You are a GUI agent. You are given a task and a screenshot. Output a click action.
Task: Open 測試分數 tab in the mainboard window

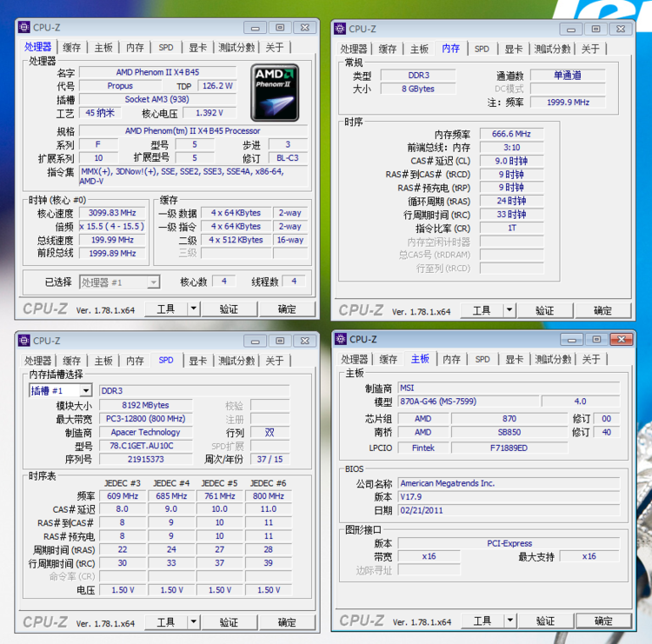tap(553, 359)
